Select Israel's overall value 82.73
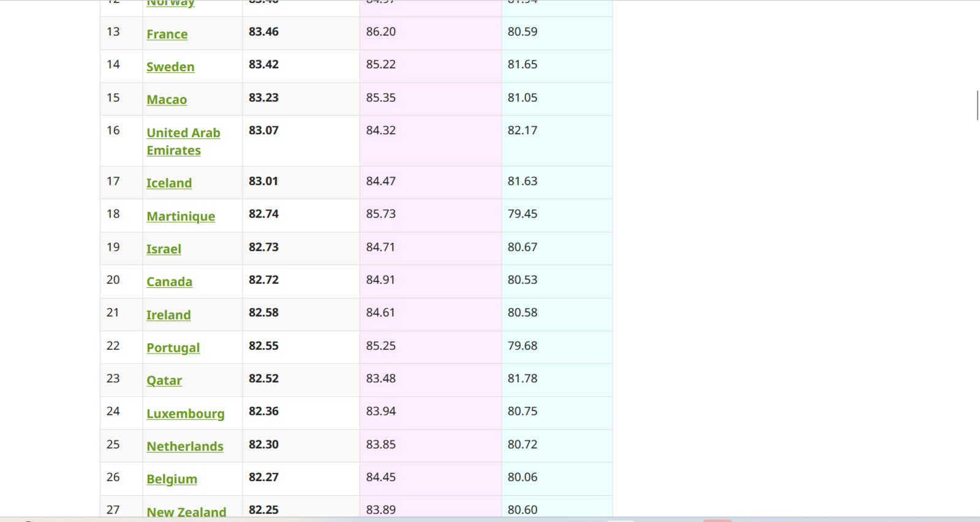 (263, 247)
